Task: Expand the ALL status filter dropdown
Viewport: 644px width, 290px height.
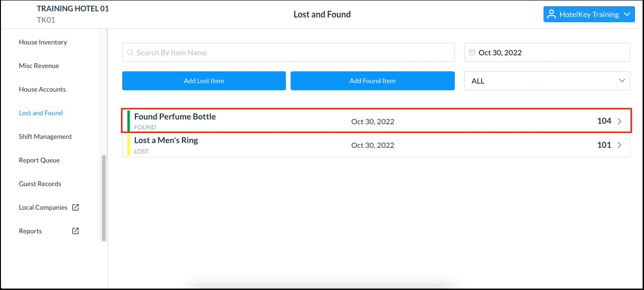Action: [x=622, y=81]
